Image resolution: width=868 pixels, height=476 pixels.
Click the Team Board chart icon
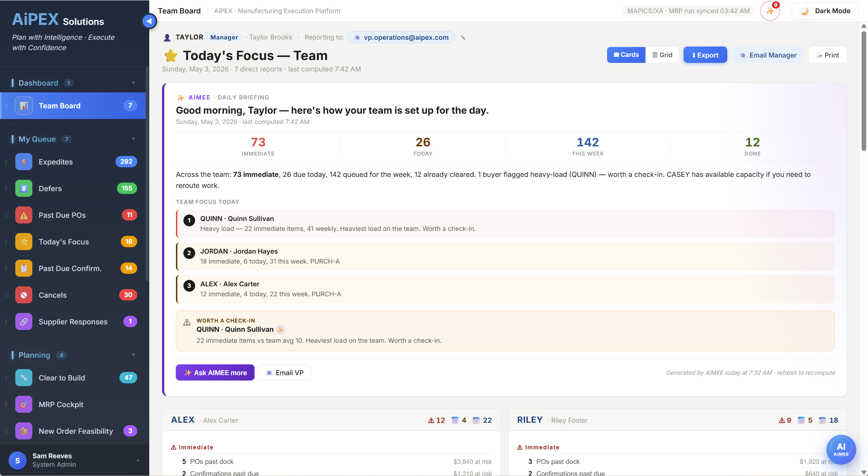(24, 106)
